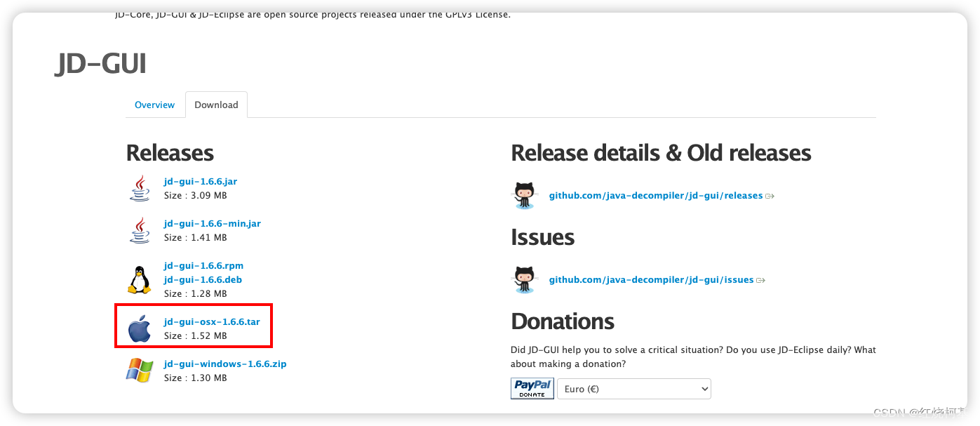Click the Issues heading
980x426 pixels.
click(x=543, y=237)
